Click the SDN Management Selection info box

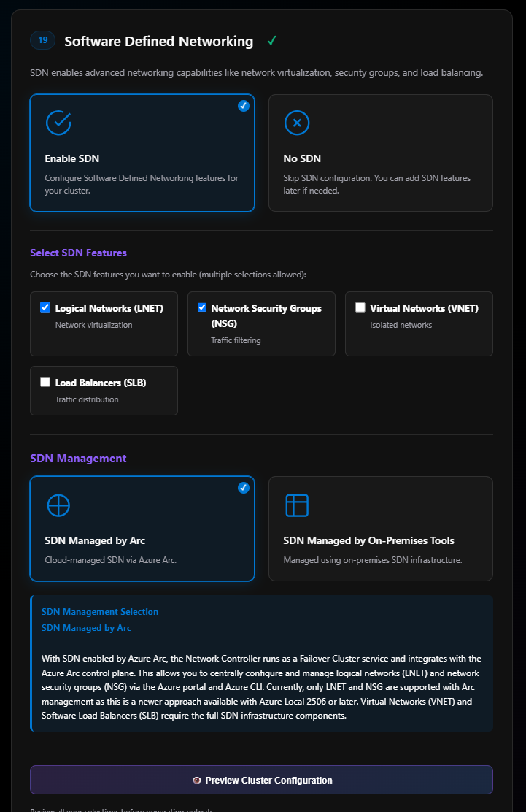(x=262, y=663)
